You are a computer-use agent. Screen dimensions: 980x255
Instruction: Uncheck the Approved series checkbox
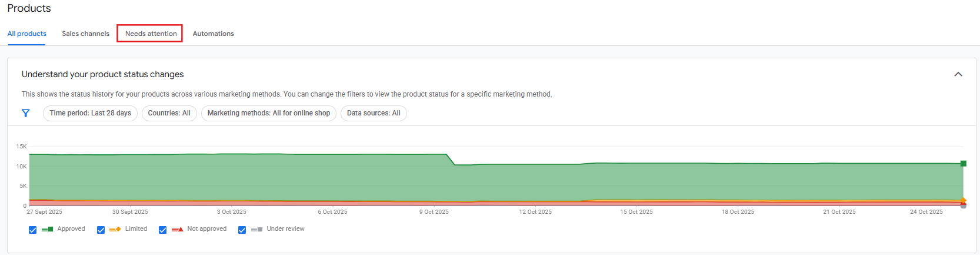[x=33, y=230]
